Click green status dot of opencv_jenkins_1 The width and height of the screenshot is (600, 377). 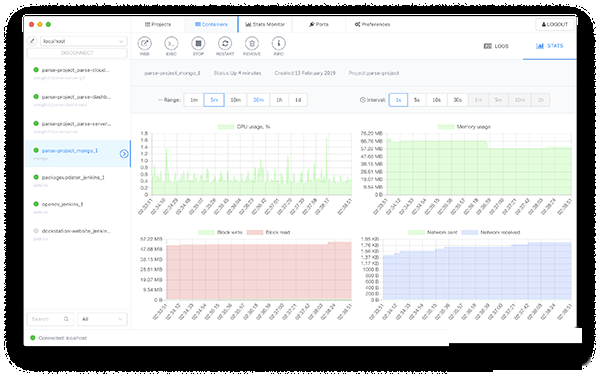36,204
